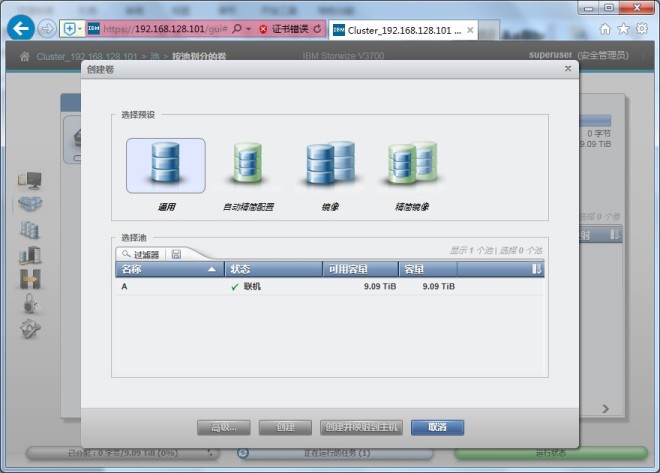
Task: Click the 高级... button
Action: 224,427
